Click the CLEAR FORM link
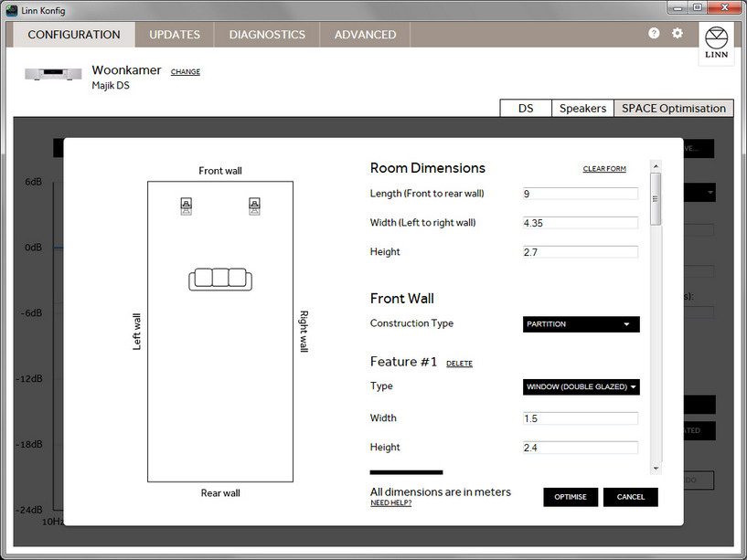Viewport: 747px width, 560px height. tap(604, 169)
